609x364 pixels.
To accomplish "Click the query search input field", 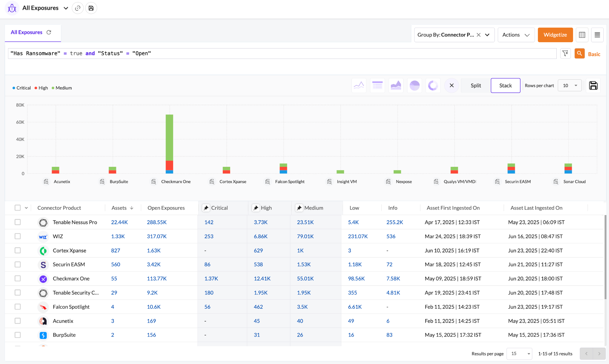I will [282, 54].
